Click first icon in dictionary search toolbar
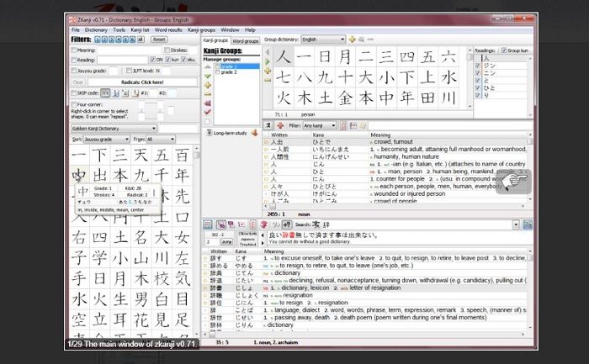The height and width of the screenshot is (364, 589). click(207, 224)
